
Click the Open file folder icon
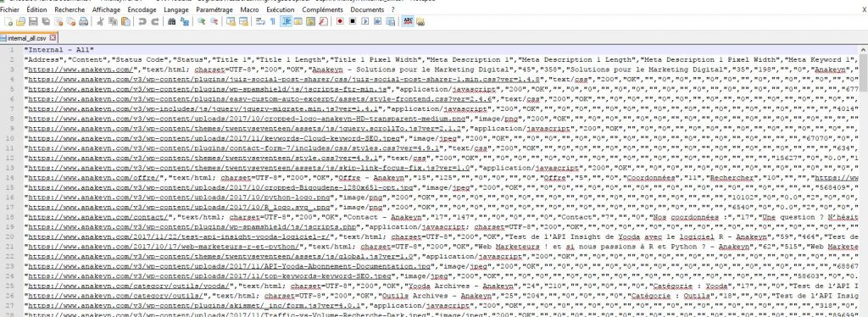(x=20, y=21)
